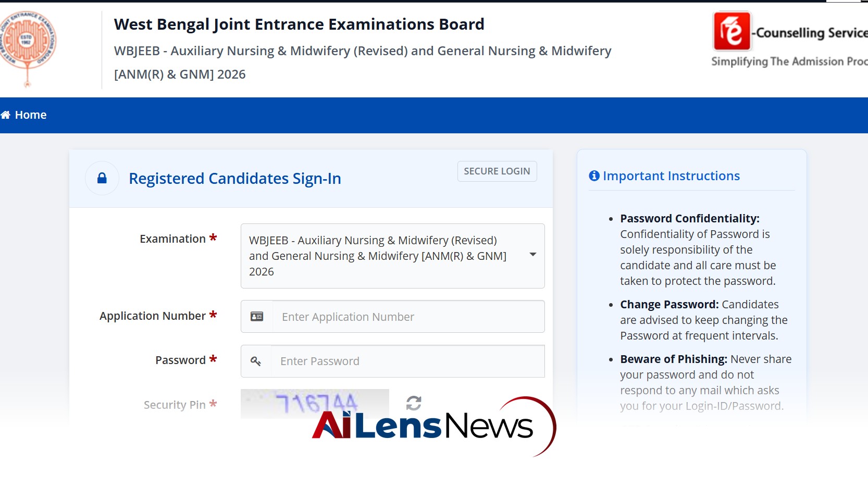
Task: Click the Examination dropdown arrow
Action: point(533,255)
